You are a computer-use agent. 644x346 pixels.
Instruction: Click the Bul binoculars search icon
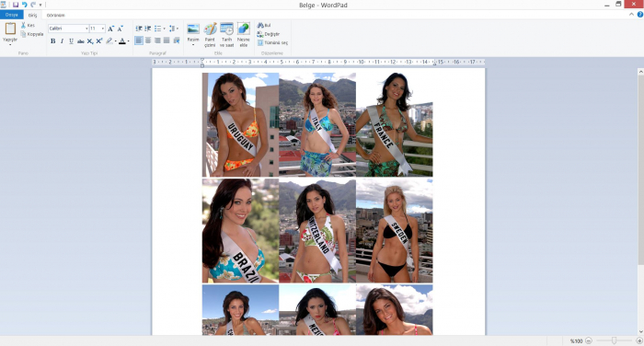(x=260, y=26)
